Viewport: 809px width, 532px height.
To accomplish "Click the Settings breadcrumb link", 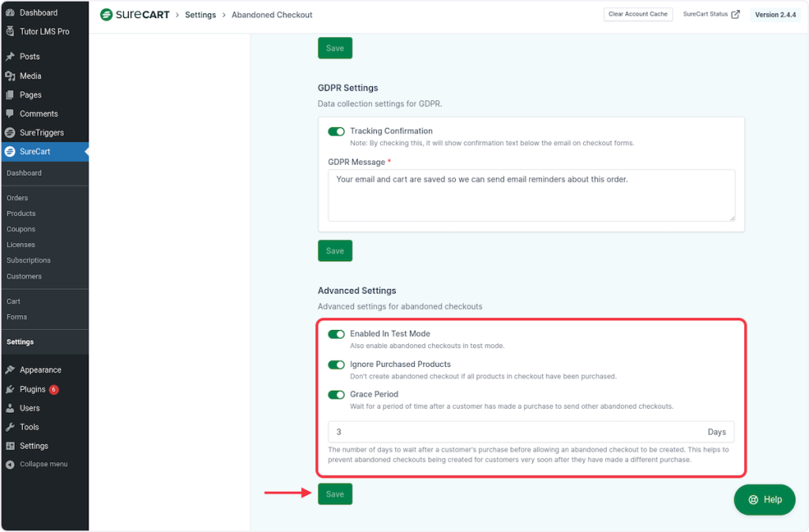I will click(200, 15).
